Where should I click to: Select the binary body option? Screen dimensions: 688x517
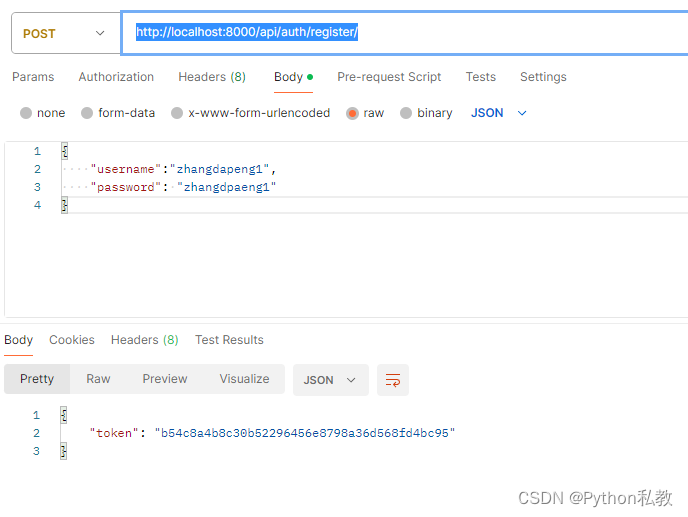426,113
